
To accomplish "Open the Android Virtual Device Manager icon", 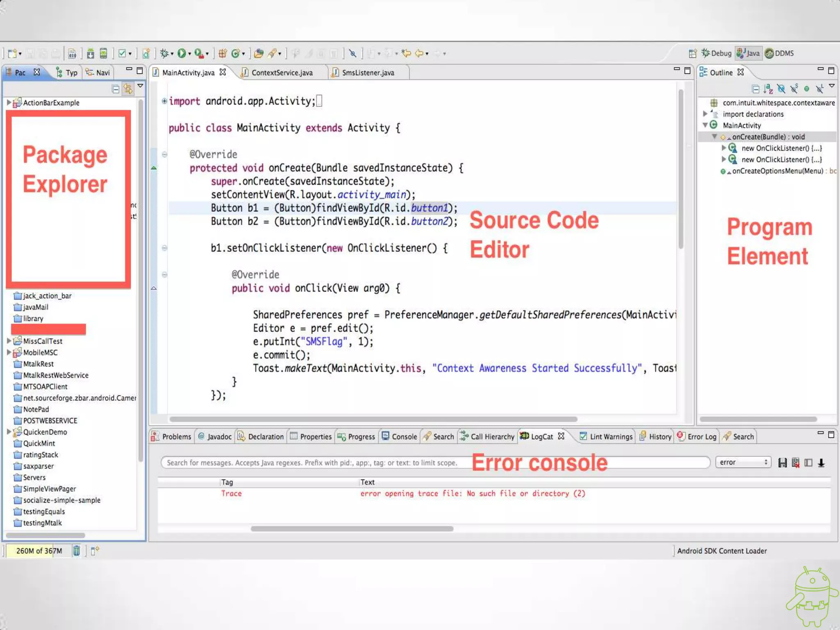I will pos(104,53).
